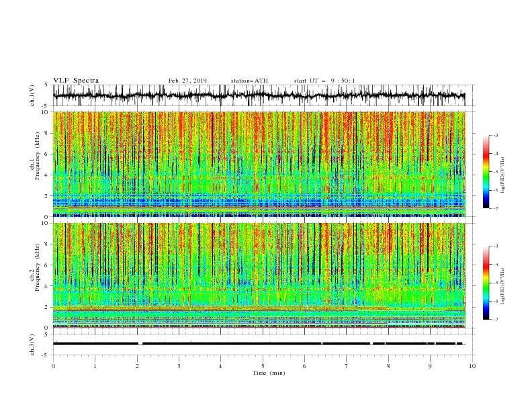Click time axis tick label "6"
This screenshot has height=411, width=532.
click(x=304, y=366)
